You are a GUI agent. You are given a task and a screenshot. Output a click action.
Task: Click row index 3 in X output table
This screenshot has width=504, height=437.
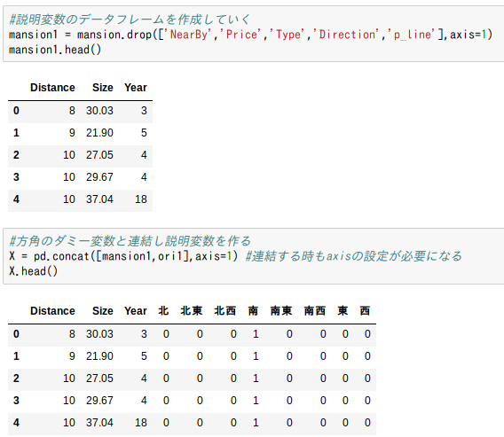point(16,401)
